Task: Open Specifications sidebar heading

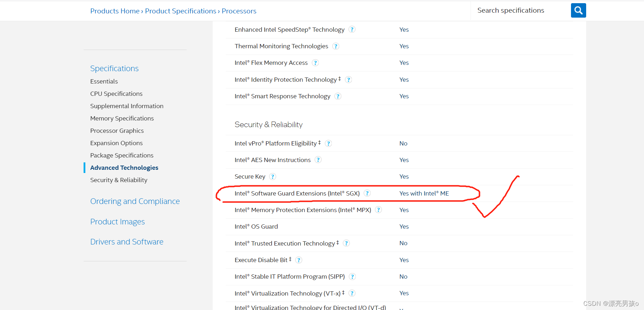Action: pyautogui.click(x=114, y=68)
